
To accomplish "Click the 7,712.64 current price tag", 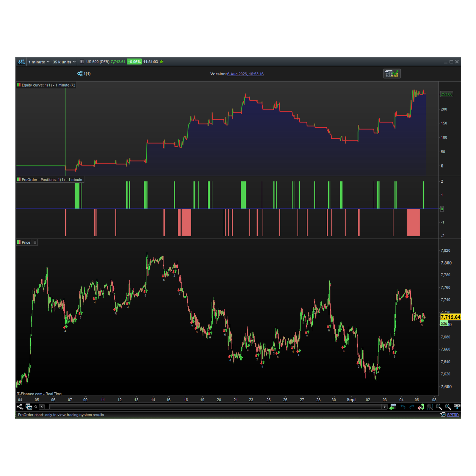I will [x=450, y=317].
